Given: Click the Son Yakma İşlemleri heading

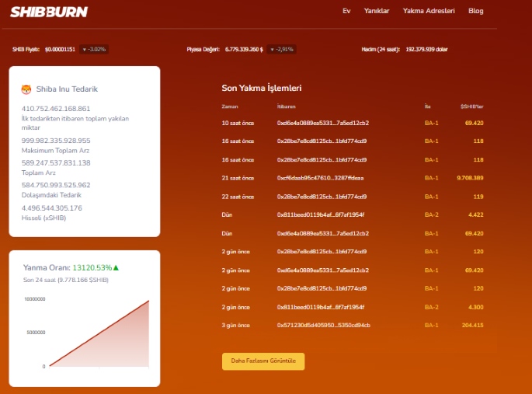Looking at the screenshot, I should [x=261, y=89].
